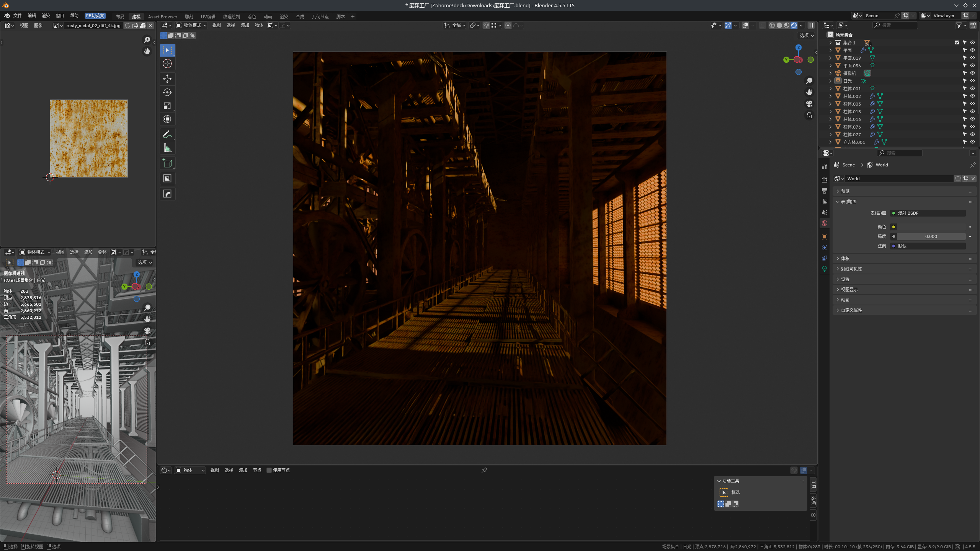Viewport: 980px width, 551px height.
Task: Uncheck 集合 1 exclude checkbox
Action: coord(957,42)
